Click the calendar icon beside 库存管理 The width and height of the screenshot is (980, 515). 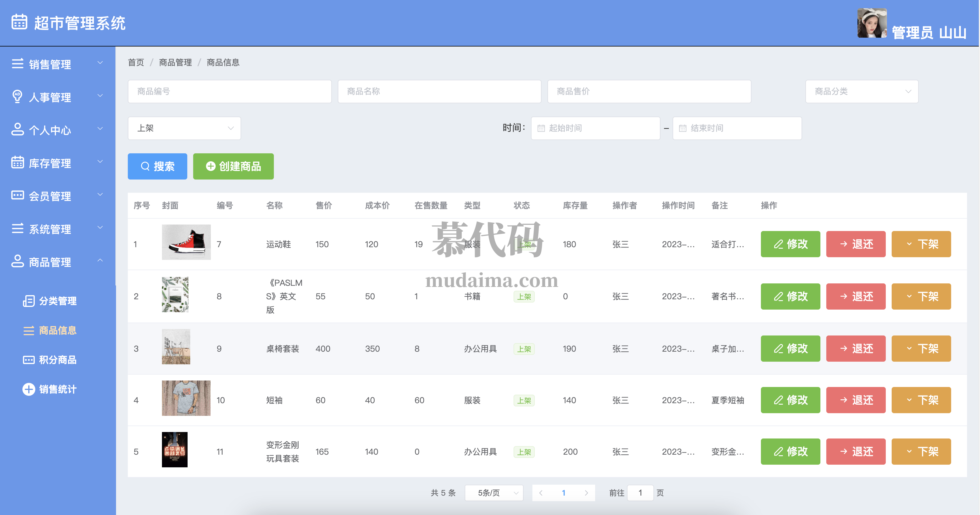[x=17, y=162]
